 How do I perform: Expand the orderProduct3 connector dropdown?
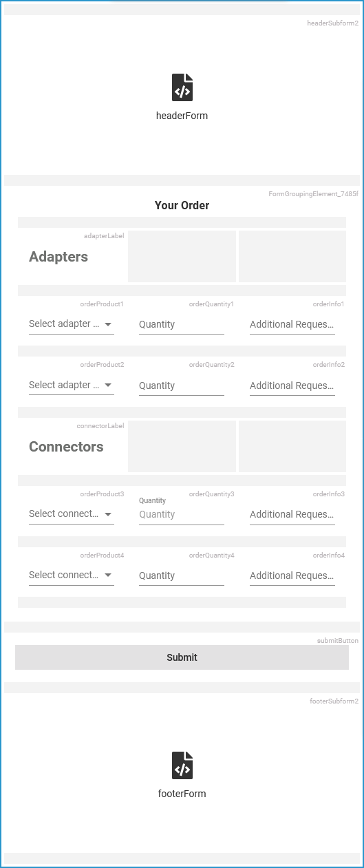tap(72, 514)
